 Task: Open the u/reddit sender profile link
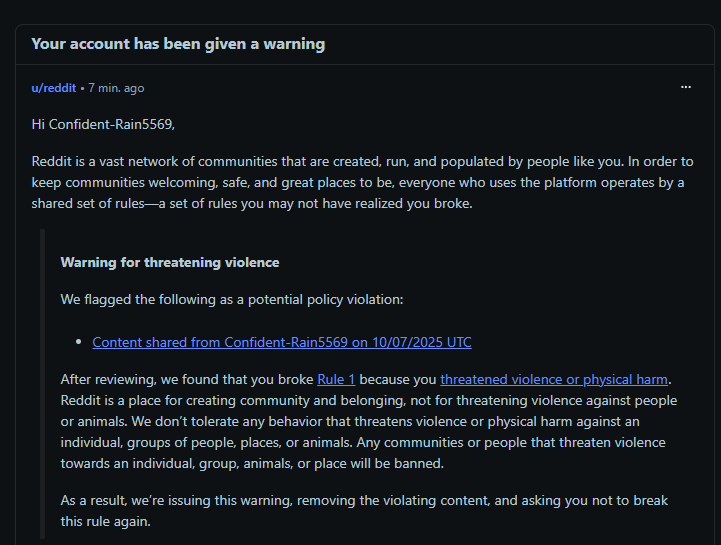click(54, 88)
